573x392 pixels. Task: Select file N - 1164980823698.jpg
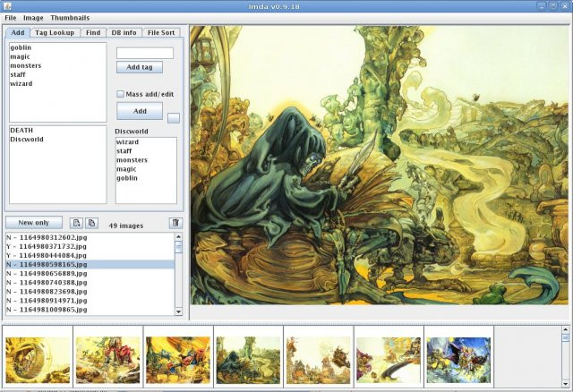coord(90,292)
